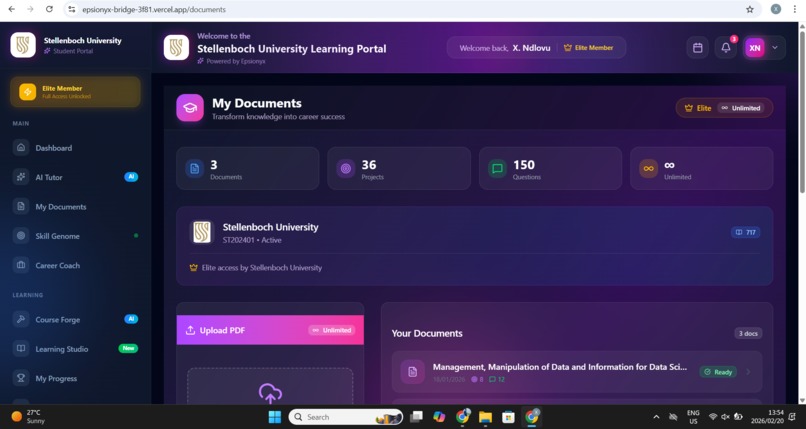
Task: Click the Elite Unlimited badge
Action: tap(724, 108)
